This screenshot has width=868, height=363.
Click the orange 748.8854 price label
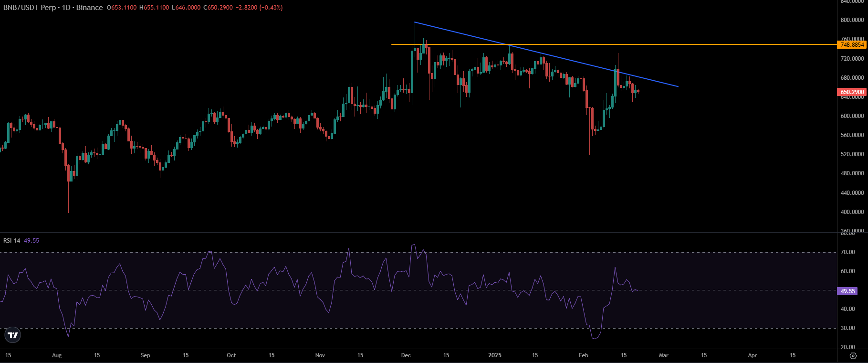(x=852, y=45)
